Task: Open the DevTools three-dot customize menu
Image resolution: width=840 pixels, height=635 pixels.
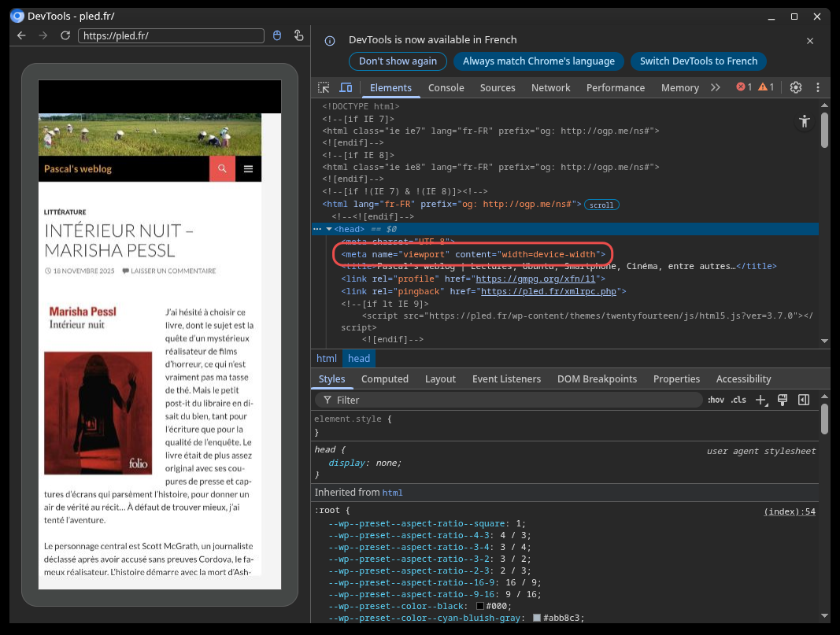Action: [818, 87]
